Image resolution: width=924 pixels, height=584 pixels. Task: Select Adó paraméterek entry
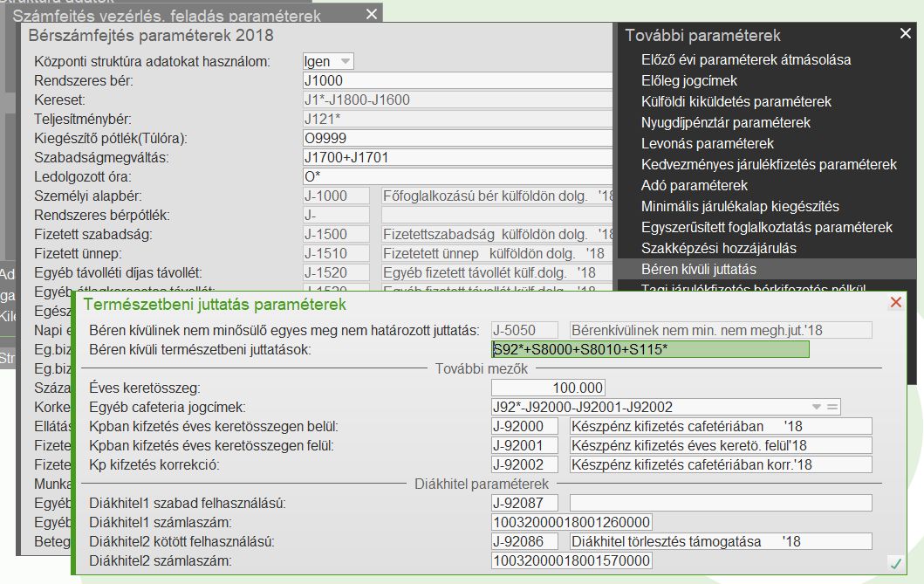click(695, 185)
